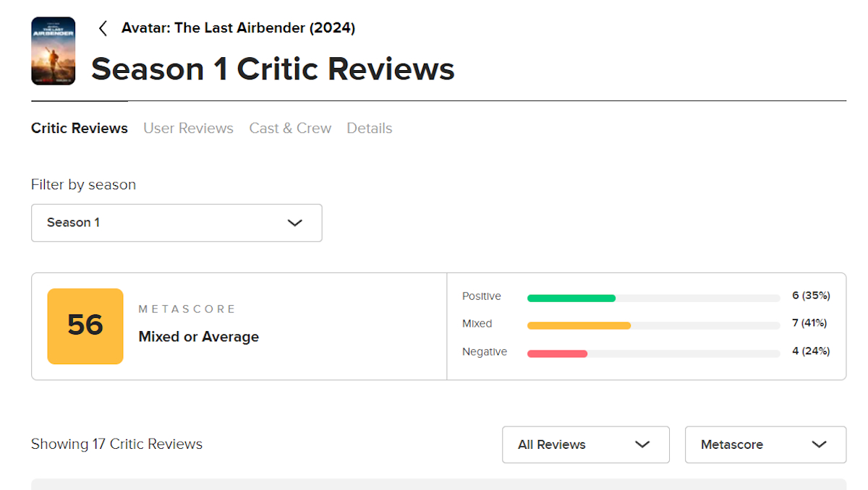The width and height of the screenshot is (868, 490).
Task: Open the Filter by season dropdown
Action: (x=176, y=223)
